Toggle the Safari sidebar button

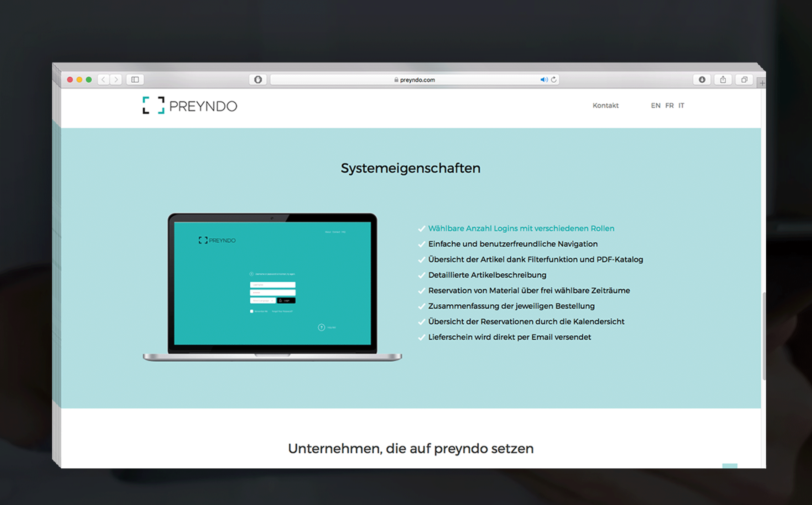pos(135,79)
